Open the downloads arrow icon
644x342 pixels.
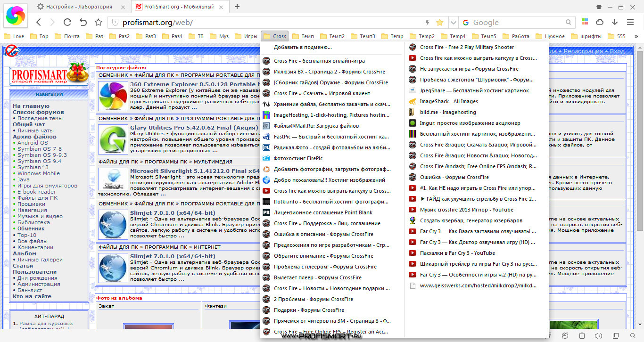(x=615, y=22)
